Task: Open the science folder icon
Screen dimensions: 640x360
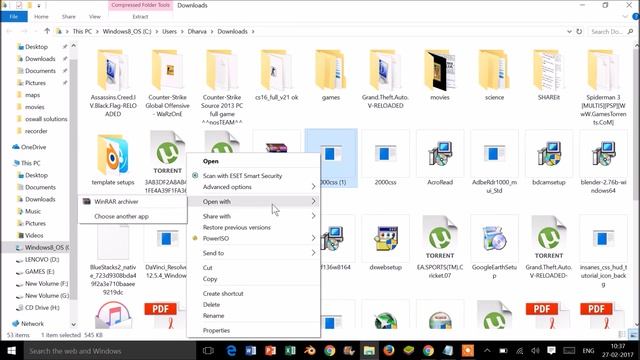Action: (x=494, y=70)
